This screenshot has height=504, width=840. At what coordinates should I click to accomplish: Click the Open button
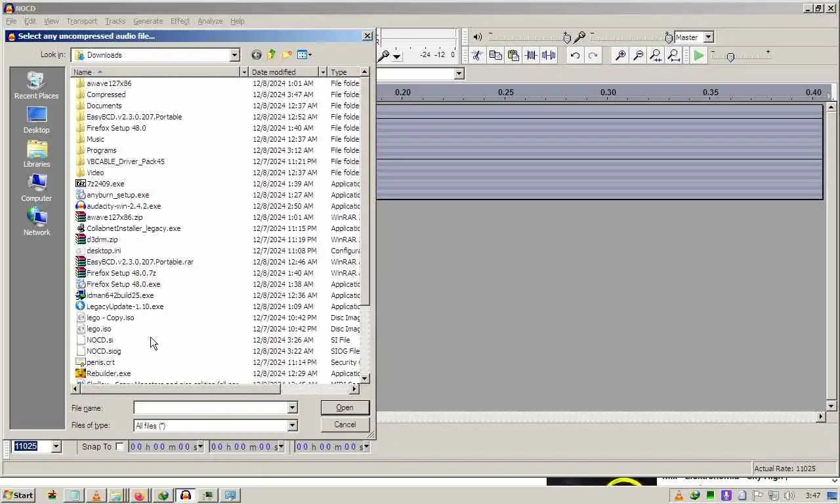pos(345,408)
